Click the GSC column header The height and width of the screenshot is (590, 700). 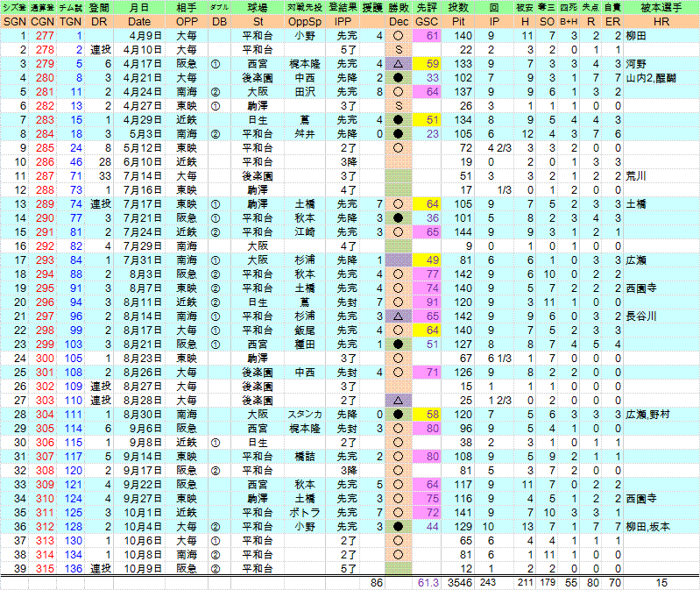point(427,22)
